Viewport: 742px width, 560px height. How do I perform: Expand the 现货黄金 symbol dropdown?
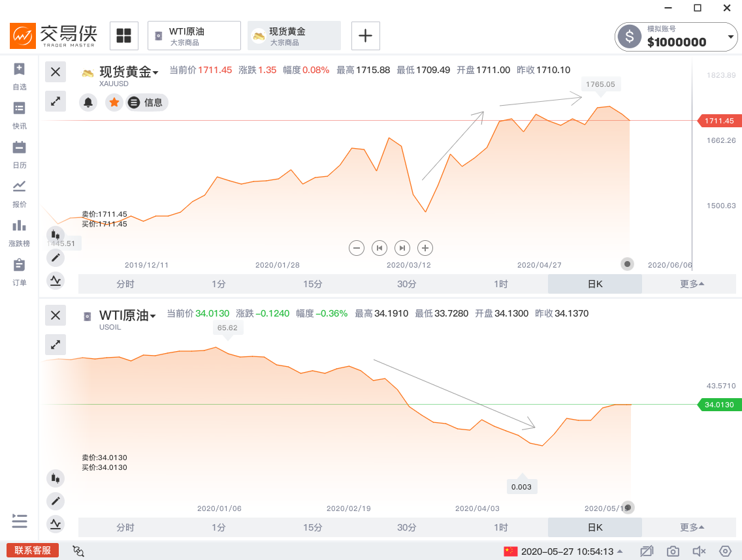(155, 73)
